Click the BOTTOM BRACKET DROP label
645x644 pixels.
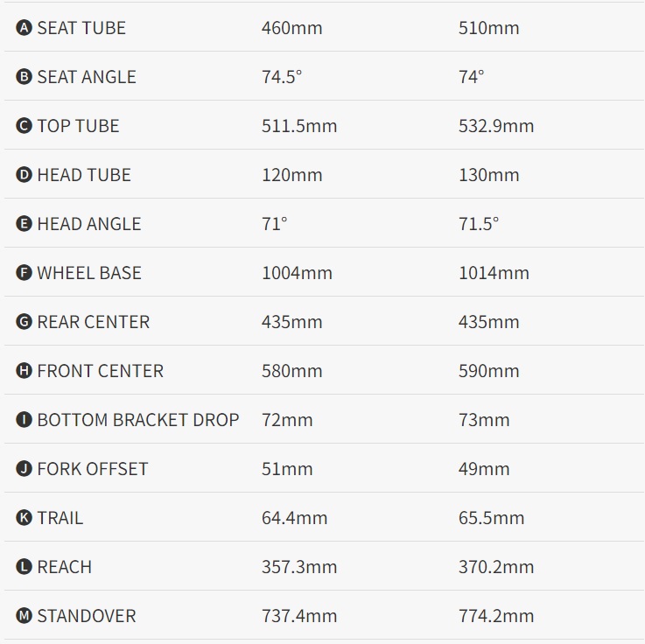138,420
